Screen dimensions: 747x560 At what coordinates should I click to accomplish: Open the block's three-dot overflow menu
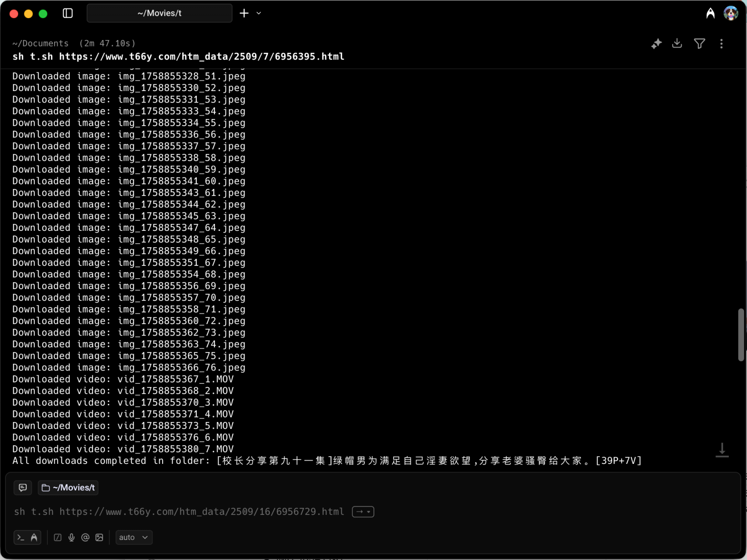(x=721, y=44)
